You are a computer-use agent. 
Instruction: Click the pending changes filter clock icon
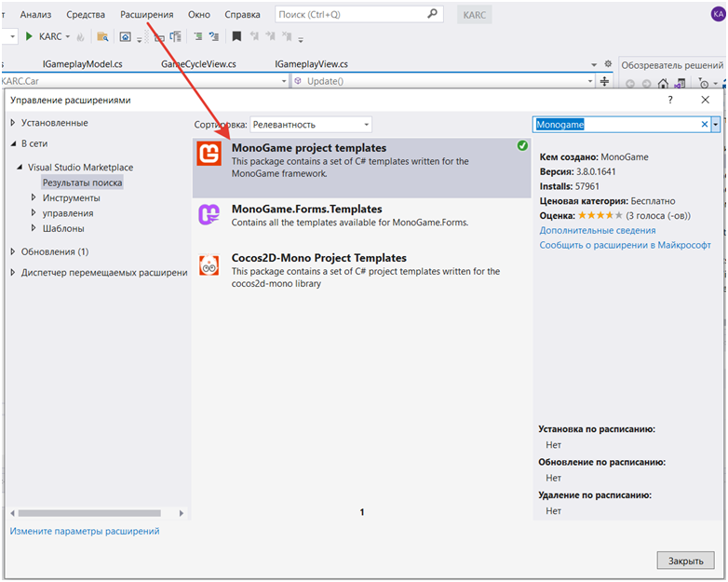(x=704, y=84)
